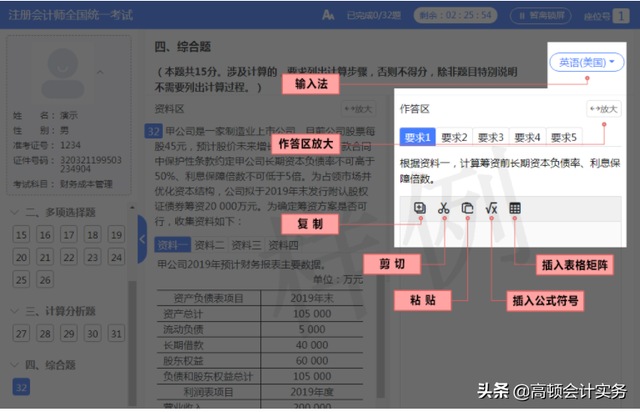Click the 长期借款 table row label
Viewport: 640px width, 412px height.
click(x=183, y=345)
